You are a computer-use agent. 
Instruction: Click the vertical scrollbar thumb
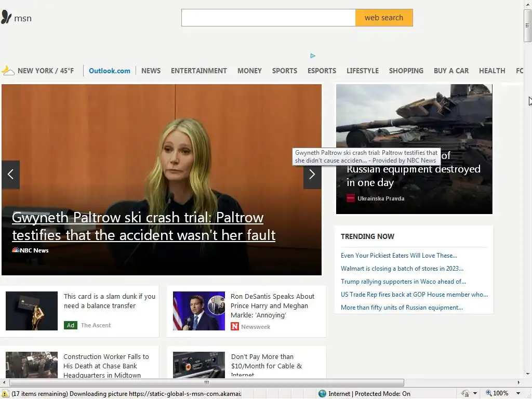click(527, 25)
